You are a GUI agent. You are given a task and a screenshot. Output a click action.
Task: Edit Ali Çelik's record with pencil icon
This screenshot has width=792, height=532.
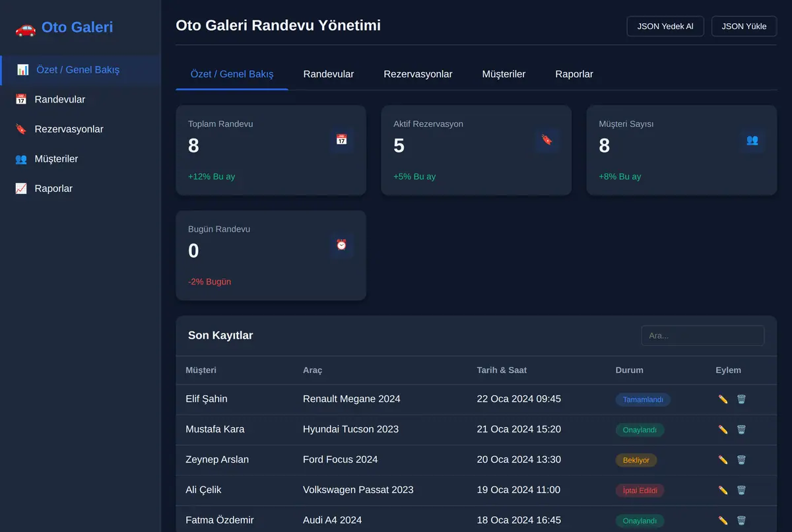723,490
